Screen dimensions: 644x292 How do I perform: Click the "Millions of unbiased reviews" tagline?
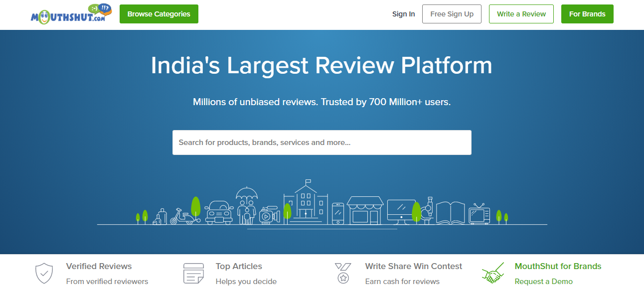tap(322, 102)
